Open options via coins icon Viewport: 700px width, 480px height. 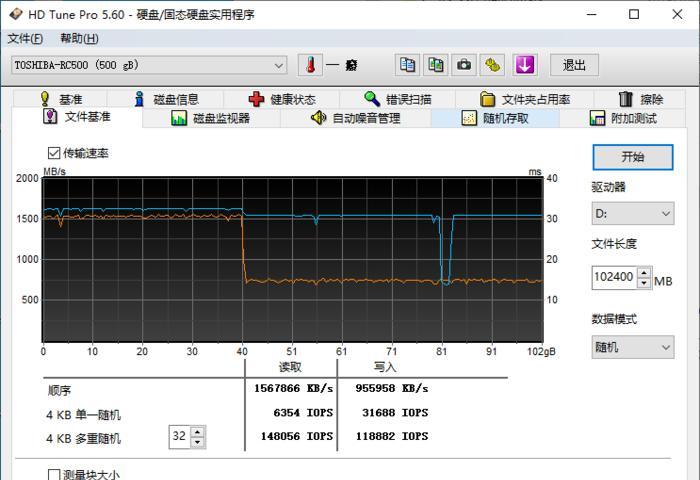point(492,65)
